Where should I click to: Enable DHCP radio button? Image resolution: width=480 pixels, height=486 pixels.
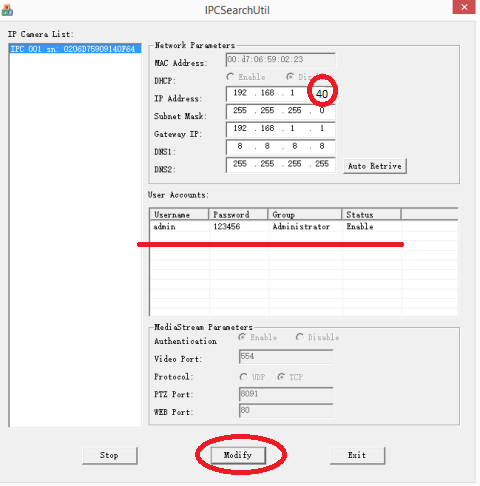tap(230, 77)
